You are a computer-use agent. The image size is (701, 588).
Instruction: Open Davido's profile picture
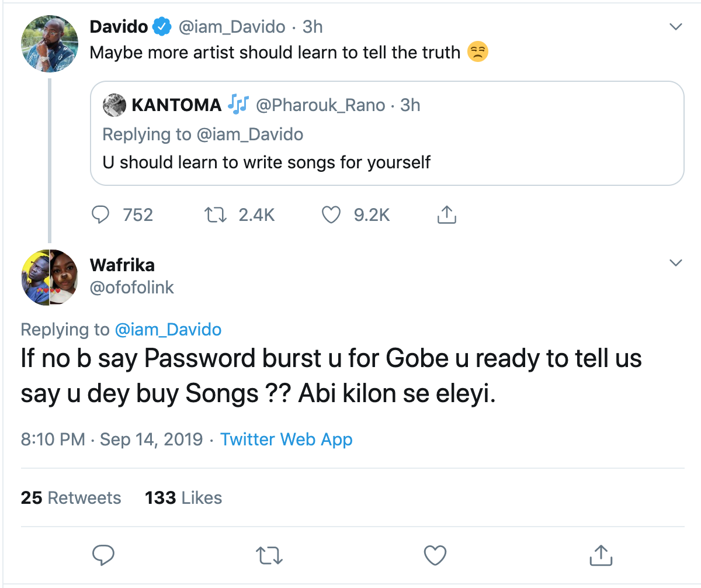(x=50, y=44)
